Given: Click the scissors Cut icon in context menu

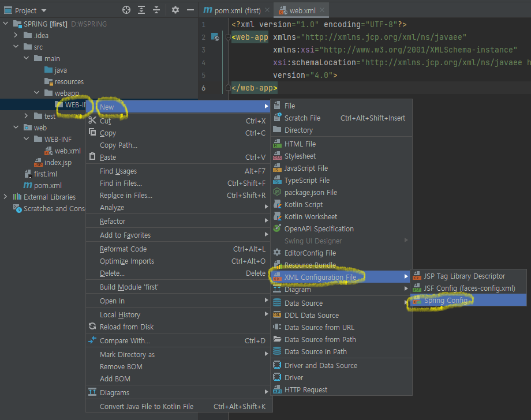Looking at the screenshot, I should tap(92, 121).
